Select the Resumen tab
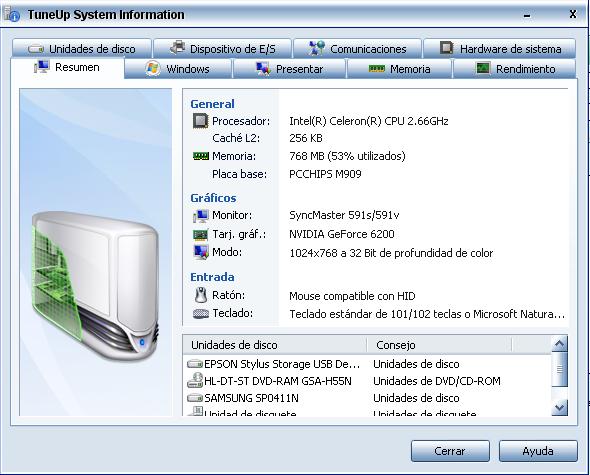 pyautogui.click(x=67, y=67)
